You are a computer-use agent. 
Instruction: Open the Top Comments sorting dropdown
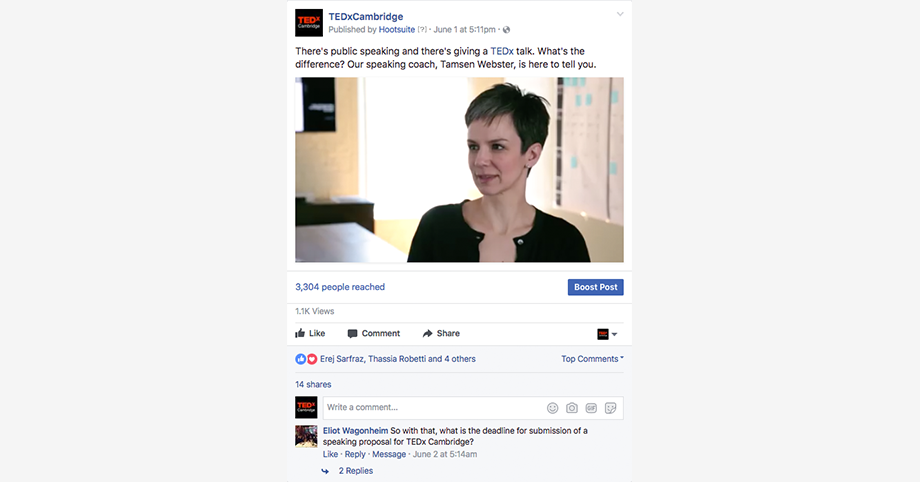[x=592, y=359]
